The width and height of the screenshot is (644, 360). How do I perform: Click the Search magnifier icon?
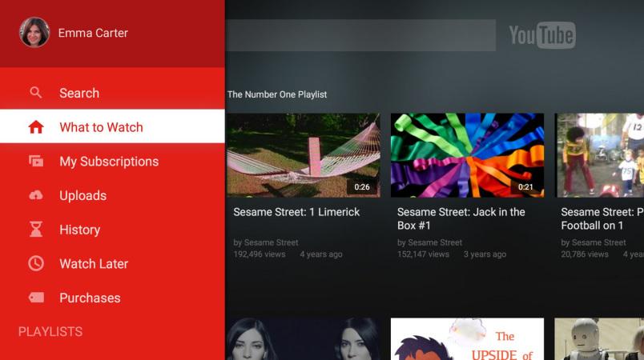point(36,93)
